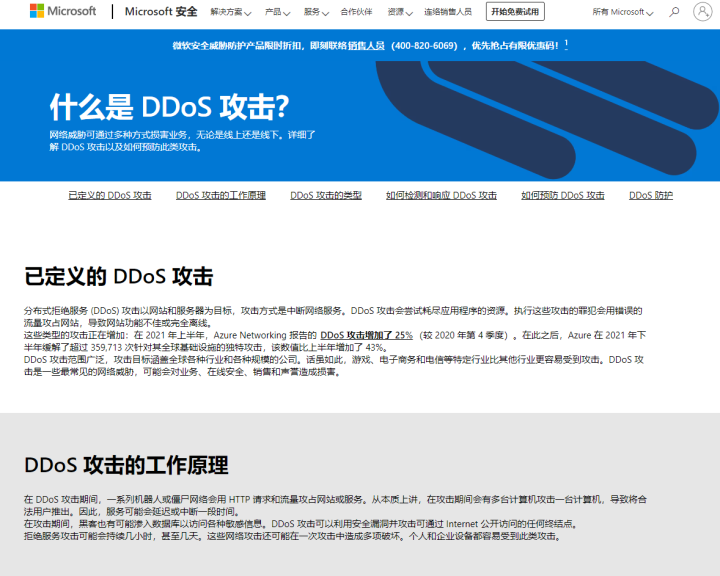This screenshot has width=720, height=576.
Task: Click the DDoS 攻击的工作原理 heading
Action: pos(126,465)
